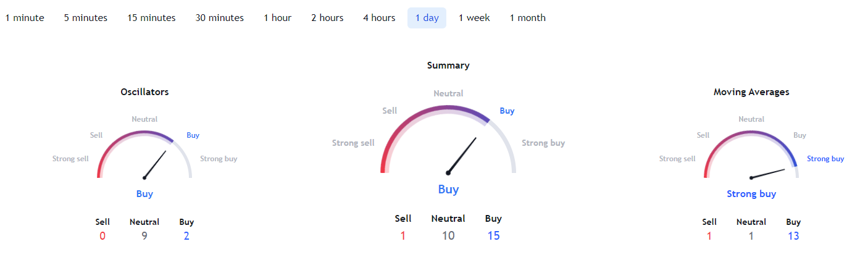Select the 1 minute timeframe tab
The image size is (868, 257).
pos(25,18)
